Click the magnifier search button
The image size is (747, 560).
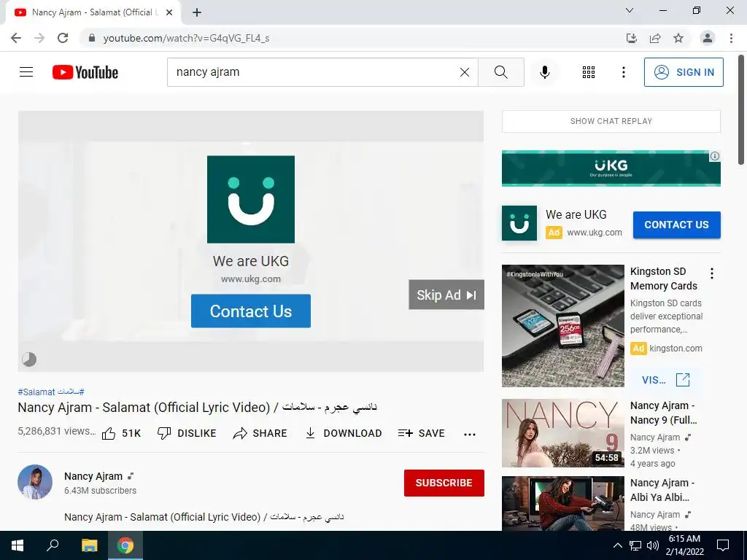(500, 72)
